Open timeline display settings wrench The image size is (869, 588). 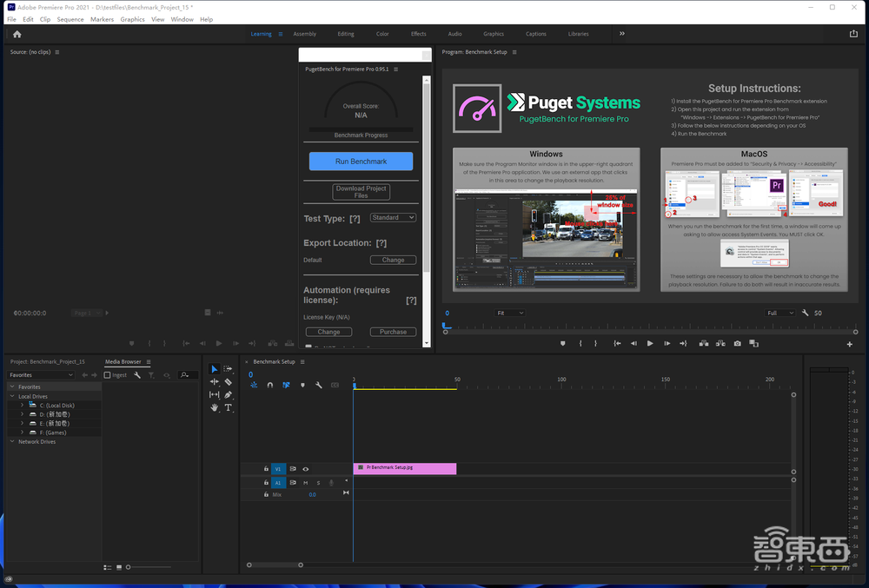pos(319,385)
